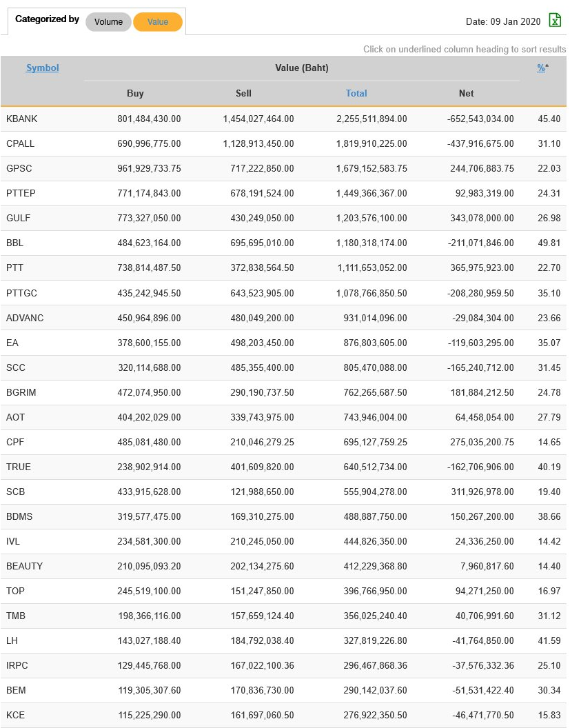Select the ADVANC symbol cell

click(x=25, y=318)
